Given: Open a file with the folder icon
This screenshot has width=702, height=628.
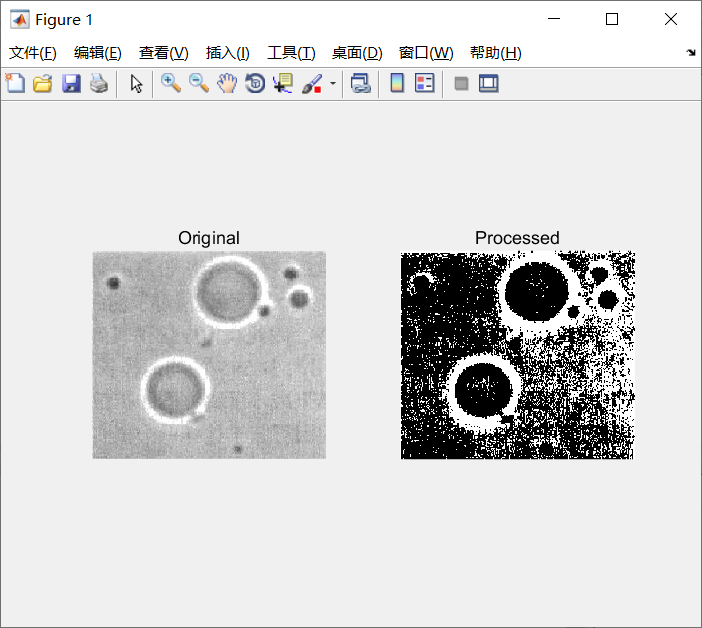Looking at the screenshot, I should coord(43,83).
